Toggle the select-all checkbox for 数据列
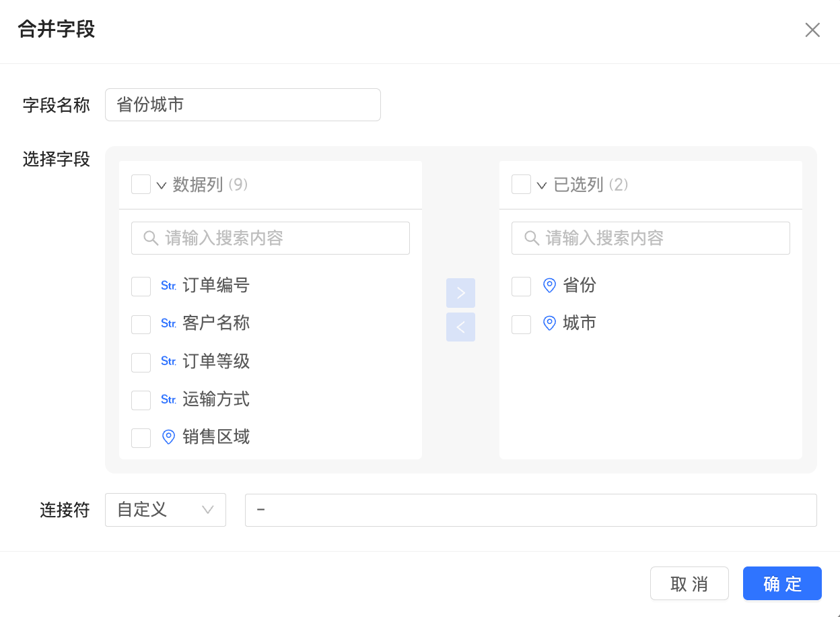The width and height of the screenshot is (840, 617). pyautogui.click(x=141, y=185)
